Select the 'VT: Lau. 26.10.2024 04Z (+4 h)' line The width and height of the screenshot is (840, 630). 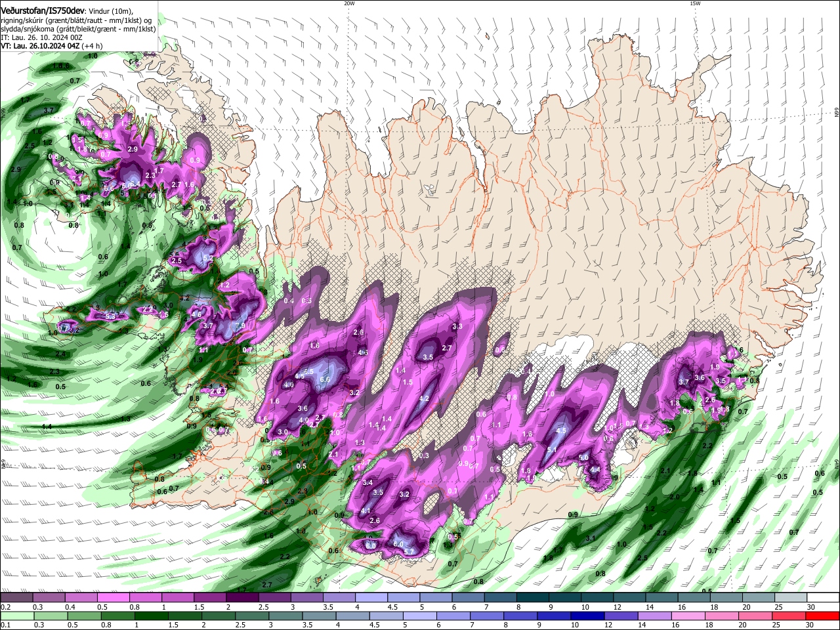coord(51,46)
